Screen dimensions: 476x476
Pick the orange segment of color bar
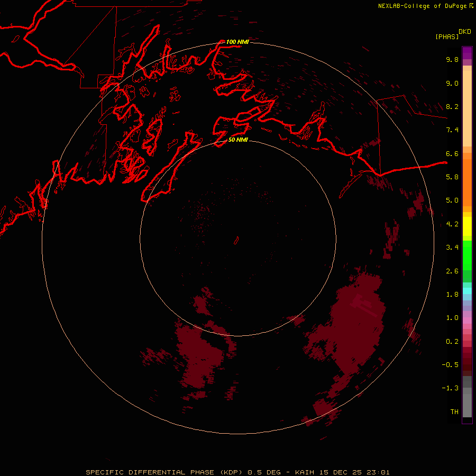click(x=467, y=183)
